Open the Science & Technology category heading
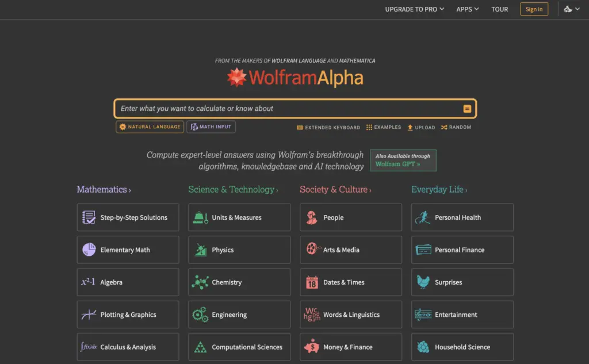Screen dimensions: 589x364 point(234,189)
